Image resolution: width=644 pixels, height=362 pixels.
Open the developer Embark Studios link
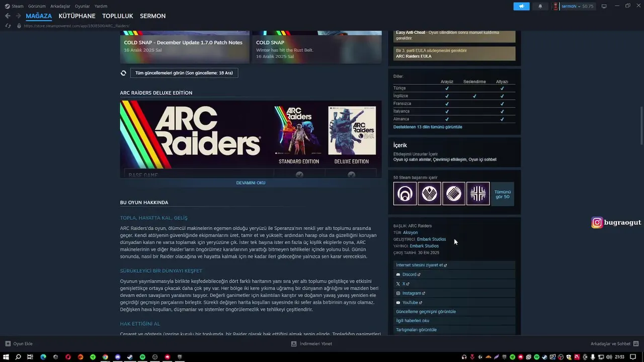coord(431,239)
